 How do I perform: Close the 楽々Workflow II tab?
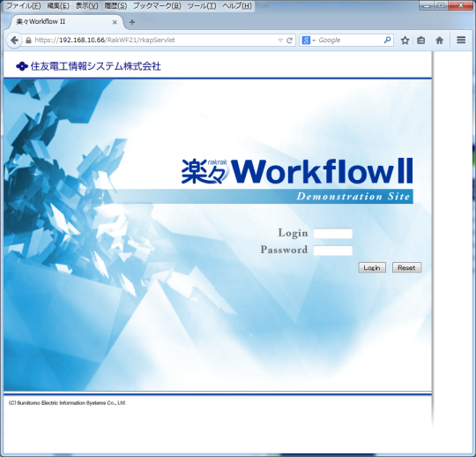tap(115, 22)
